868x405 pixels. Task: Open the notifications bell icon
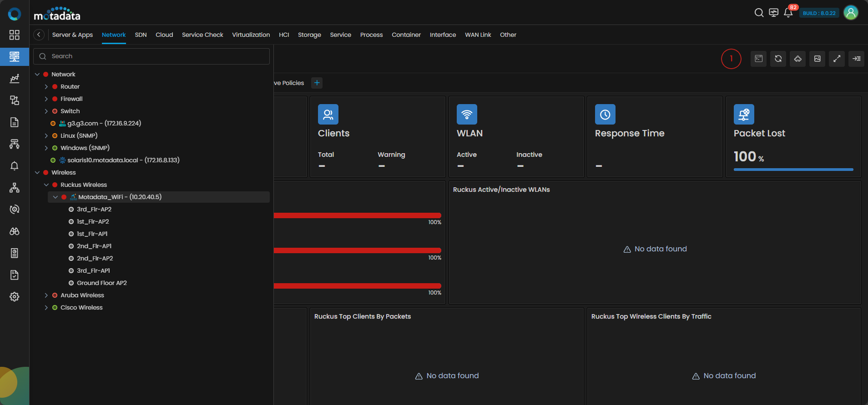point(788,13)
